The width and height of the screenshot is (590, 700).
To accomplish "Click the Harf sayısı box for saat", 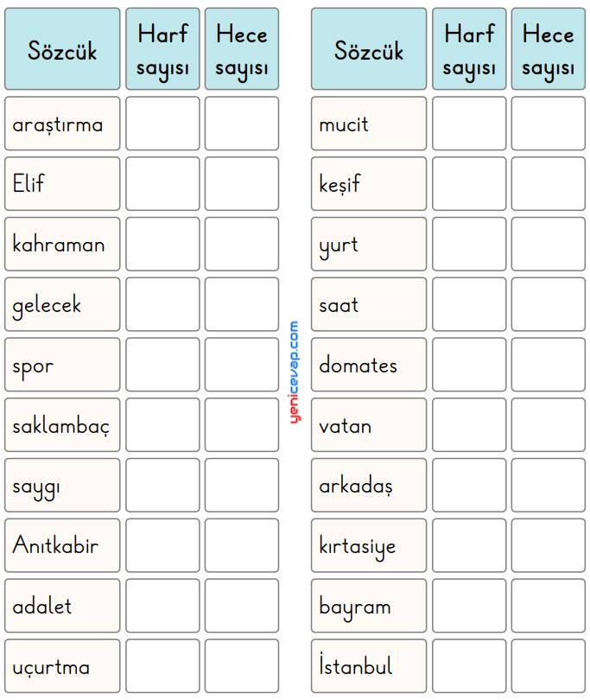I will pyautogui.click(x=469, y=304).
